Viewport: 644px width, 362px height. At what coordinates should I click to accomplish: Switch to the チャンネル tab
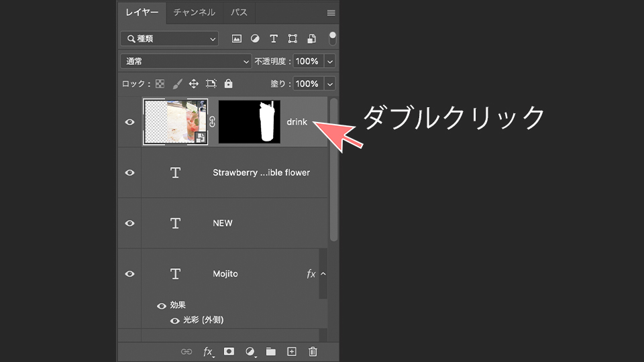[195, 12]
